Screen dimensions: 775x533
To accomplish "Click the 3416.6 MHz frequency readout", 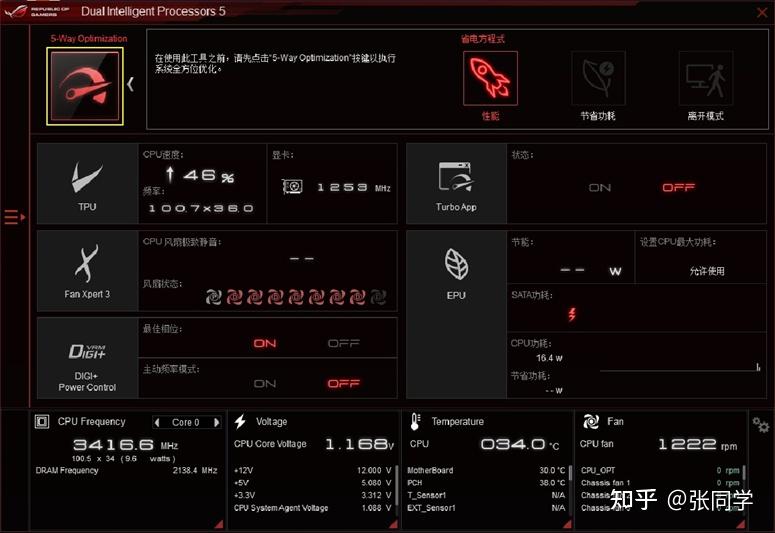I will click(126, 444).
